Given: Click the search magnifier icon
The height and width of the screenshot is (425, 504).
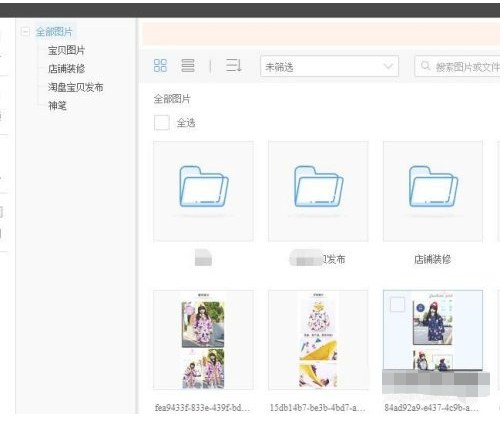Looking at the screenshot, I should click(x=425, y=66).
